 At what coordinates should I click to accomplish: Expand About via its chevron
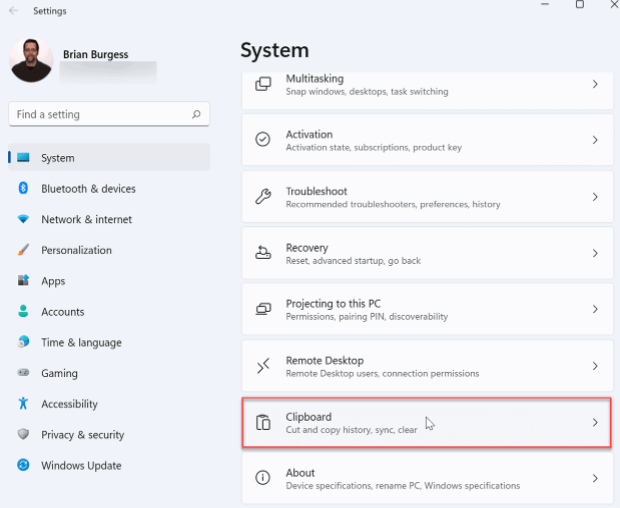click(595, 478)
